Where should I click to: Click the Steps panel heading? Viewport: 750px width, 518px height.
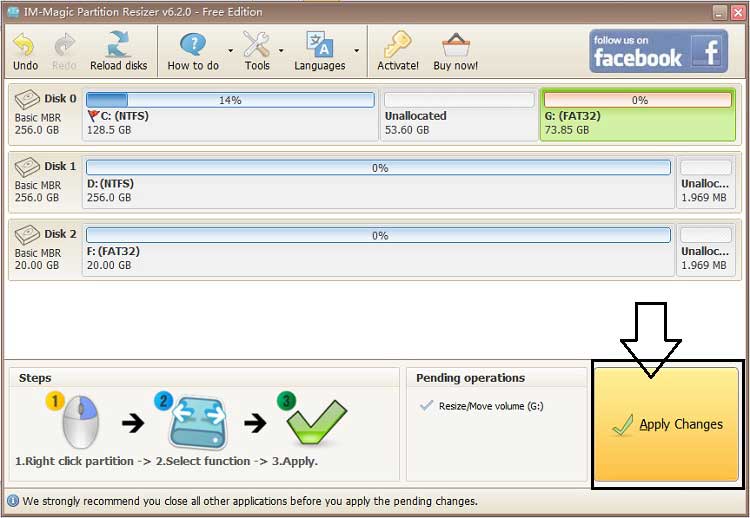click(35, 378)
